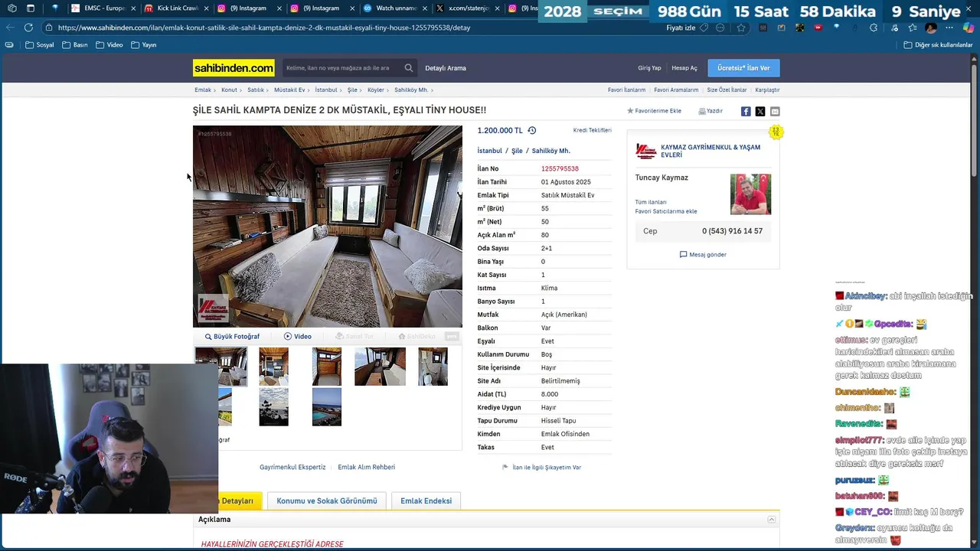
Task: Select the bathroom toilet thumbnail
Action: pos(433,367)
